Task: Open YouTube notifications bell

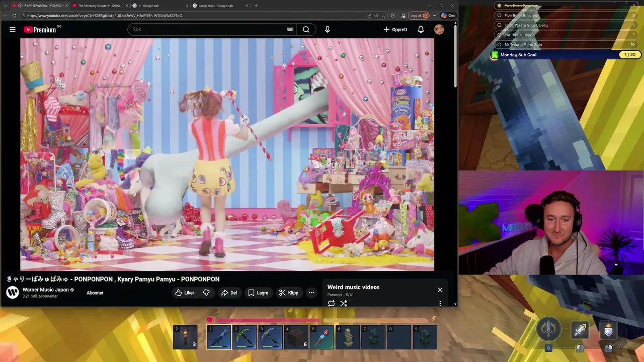Action: (x=421, y=30)
